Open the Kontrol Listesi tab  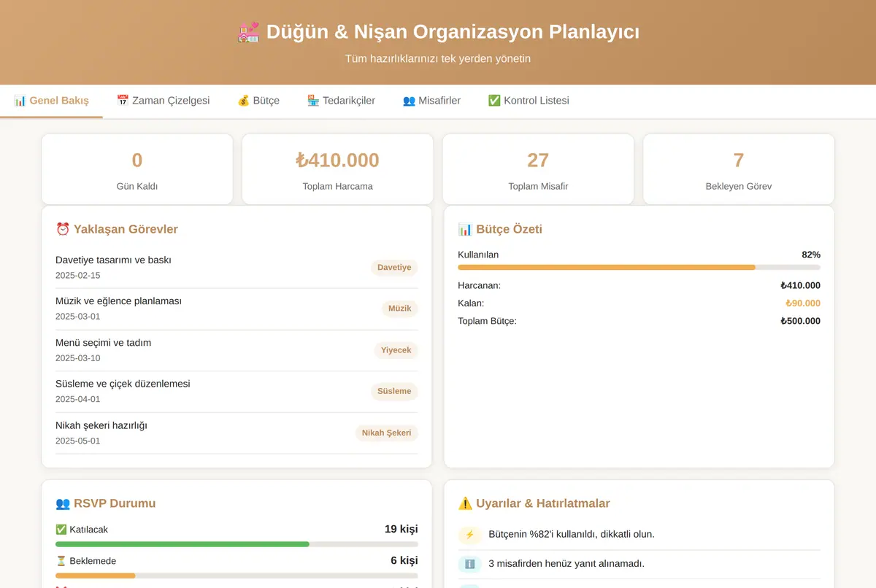click(x=529, y=101)
